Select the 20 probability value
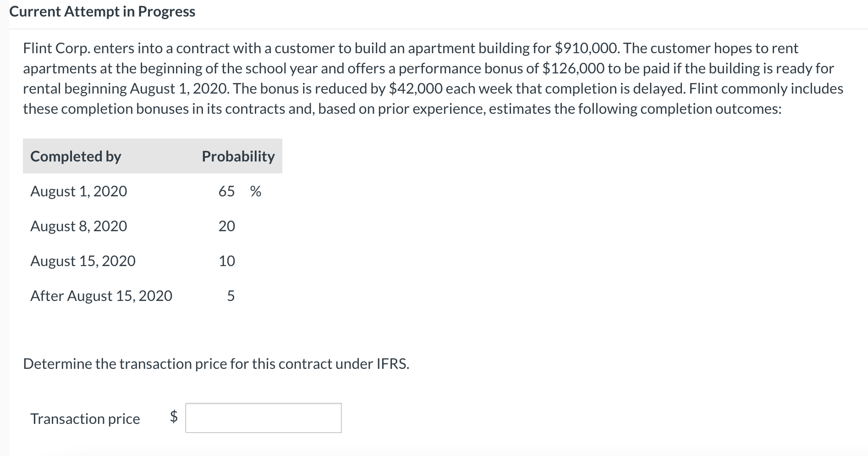 (226, 226)
